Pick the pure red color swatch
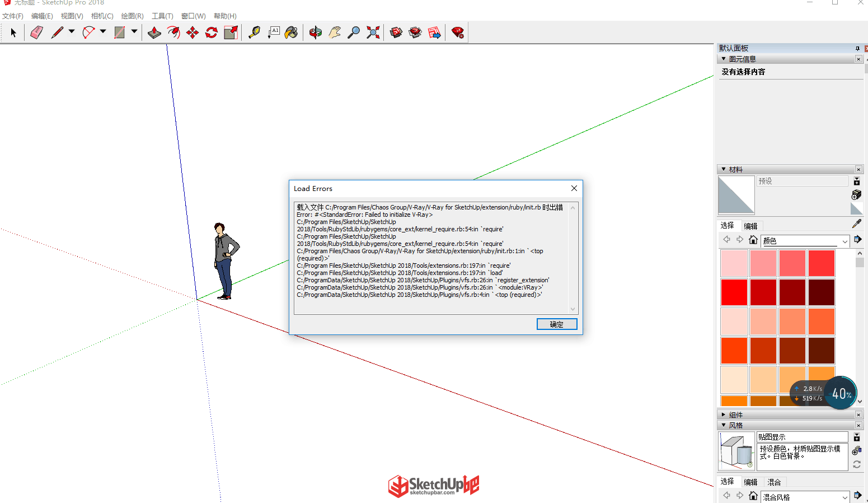 click(734, 292)
